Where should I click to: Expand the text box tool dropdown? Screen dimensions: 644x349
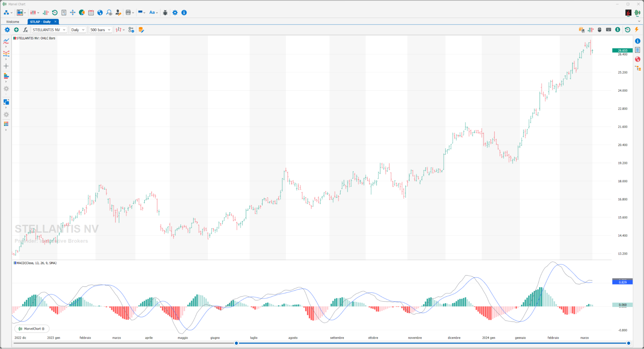coord(133,13)
